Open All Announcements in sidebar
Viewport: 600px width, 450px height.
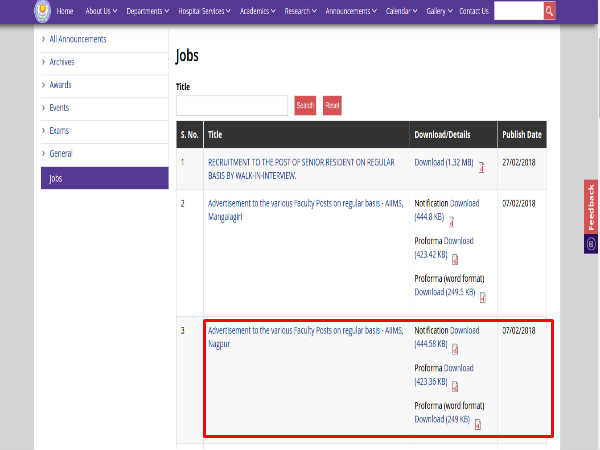click(78, 39)
